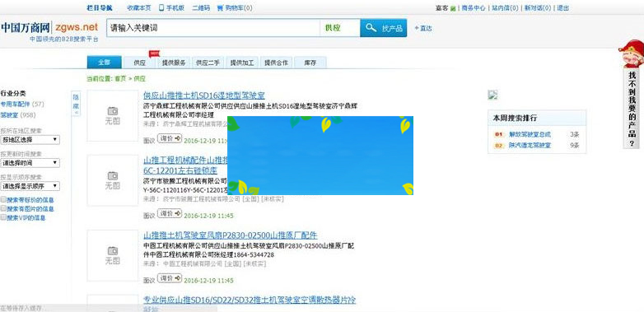644x312 pixels.
Task: Click the magnifier 找产品 search button
Action: (x=384, y=28)
